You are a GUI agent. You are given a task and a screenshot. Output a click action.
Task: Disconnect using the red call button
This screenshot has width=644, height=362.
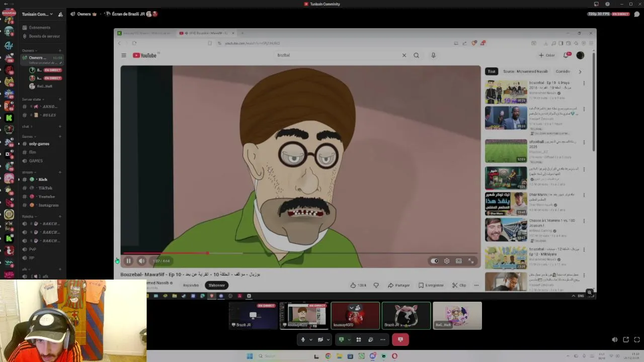pyautogui.click(x=400, y=339)
